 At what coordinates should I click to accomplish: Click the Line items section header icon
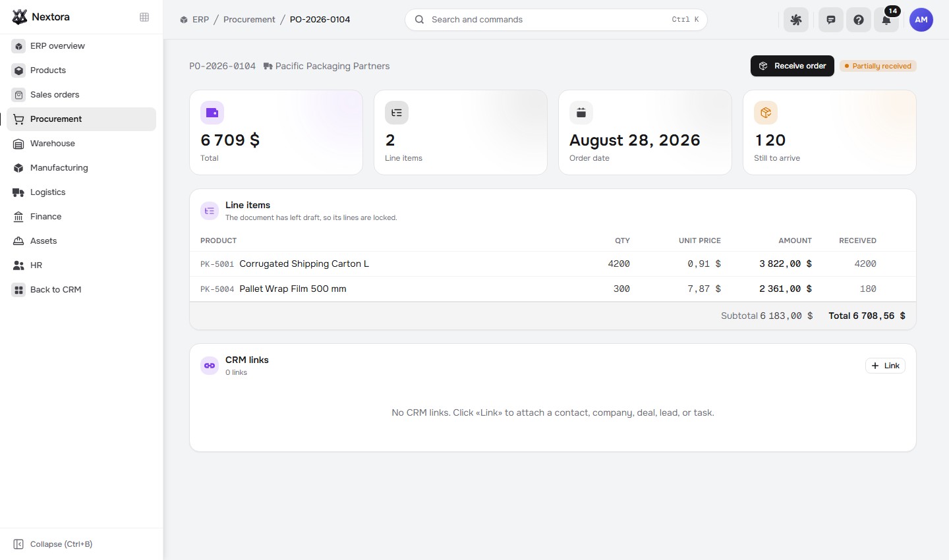(210, 211)
